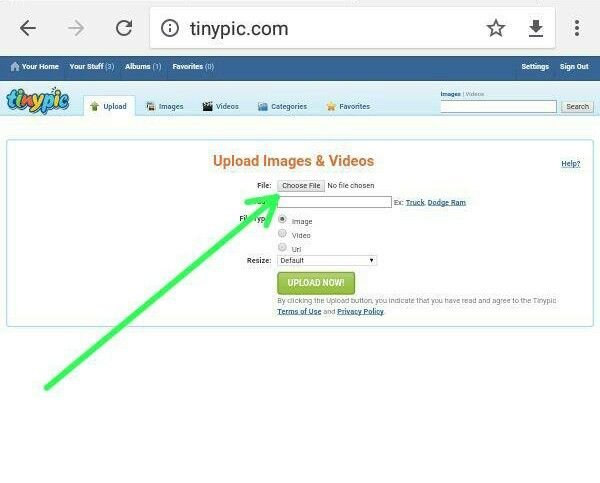
Task: Click the home icon beside Your Home
Action: 15,67
